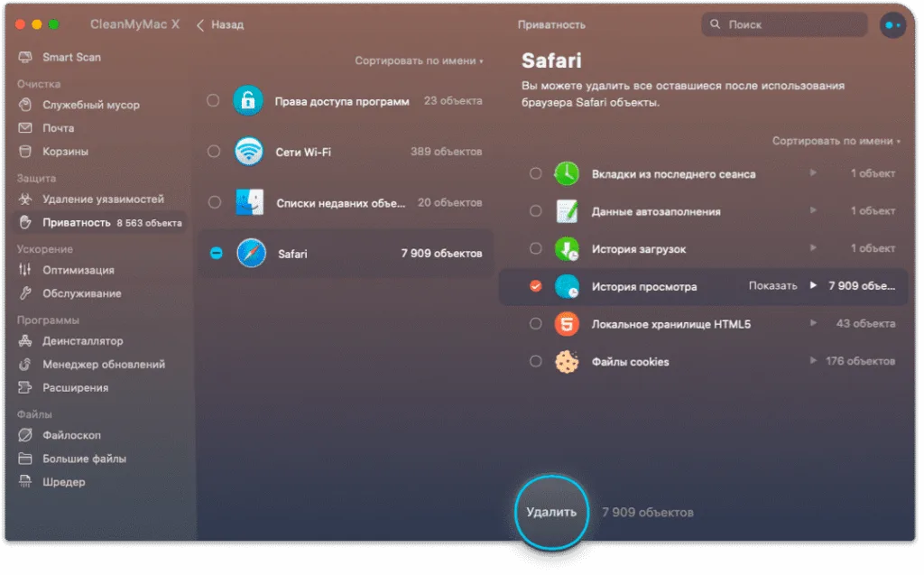Expand Вкладки из последнего сеанса arrow
This screenshot has width=924, height=575.
(813, 172)
